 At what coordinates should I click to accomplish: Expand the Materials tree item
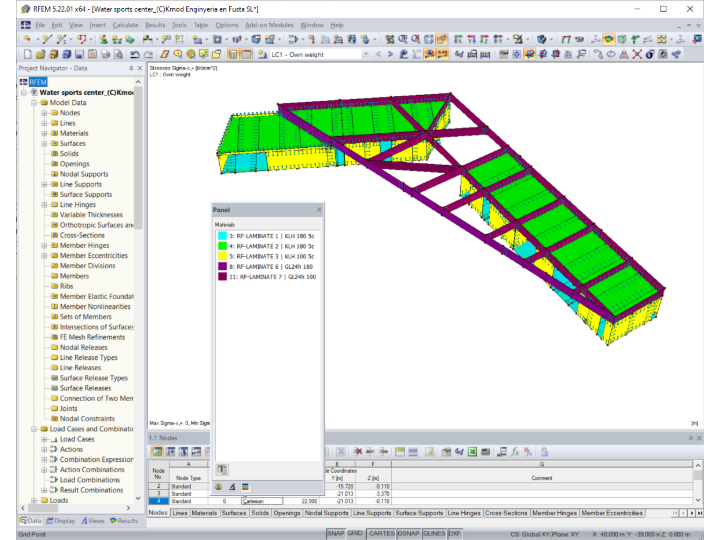pyautogui.click(x=44, y=133)
